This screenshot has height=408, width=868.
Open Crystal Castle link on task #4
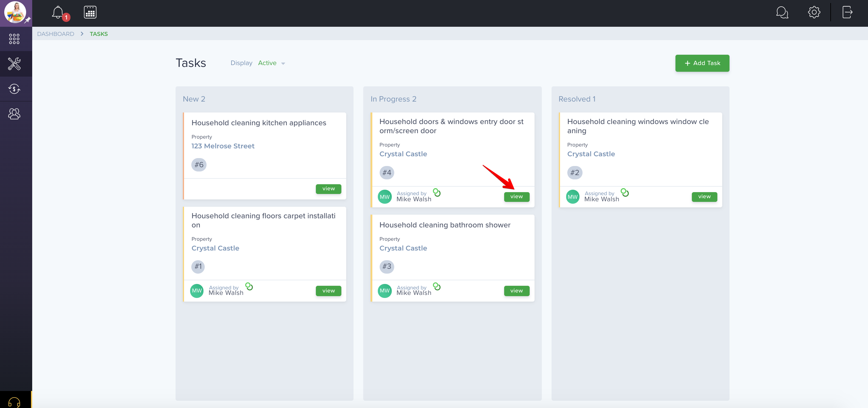[403, 154]
